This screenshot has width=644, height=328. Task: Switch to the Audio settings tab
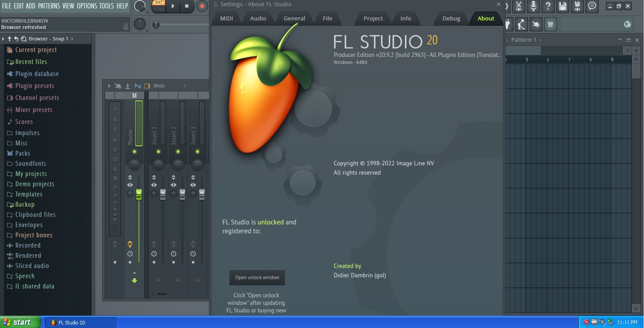[258, 18]
